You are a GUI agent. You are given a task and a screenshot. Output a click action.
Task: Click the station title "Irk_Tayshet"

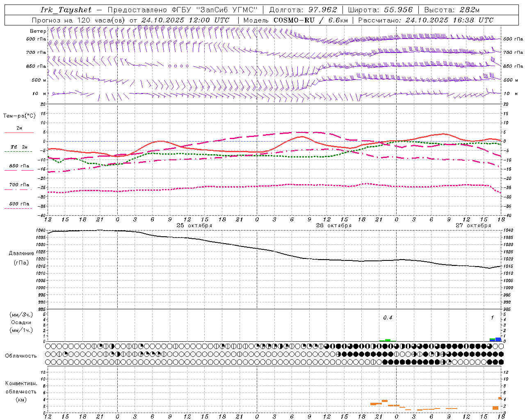[x=66, y=10]
